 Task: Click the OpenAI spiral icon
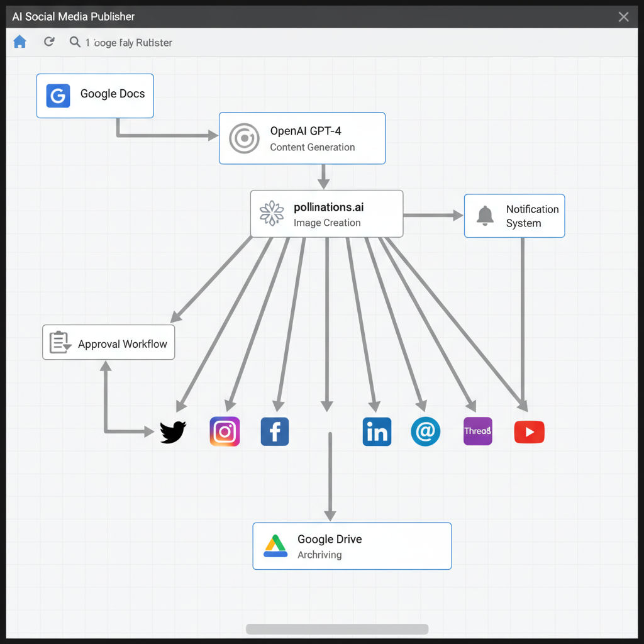click(245, 138)
